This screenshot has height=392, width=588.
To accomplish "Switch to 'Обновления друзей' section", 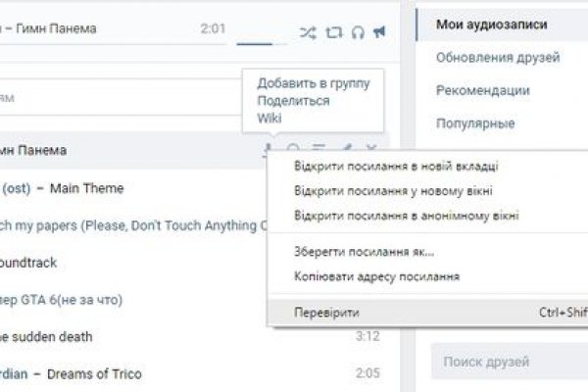I will click(x=497, y=57).
